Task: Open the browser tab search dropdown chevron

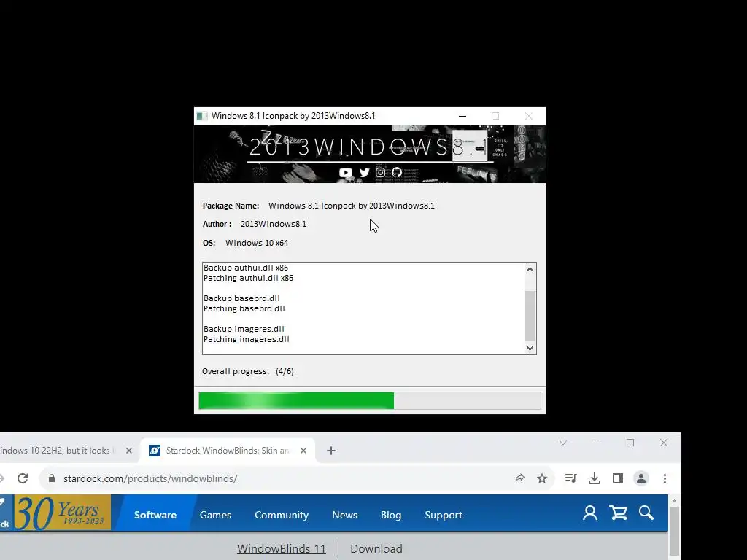Action: [x=563, y=443]
